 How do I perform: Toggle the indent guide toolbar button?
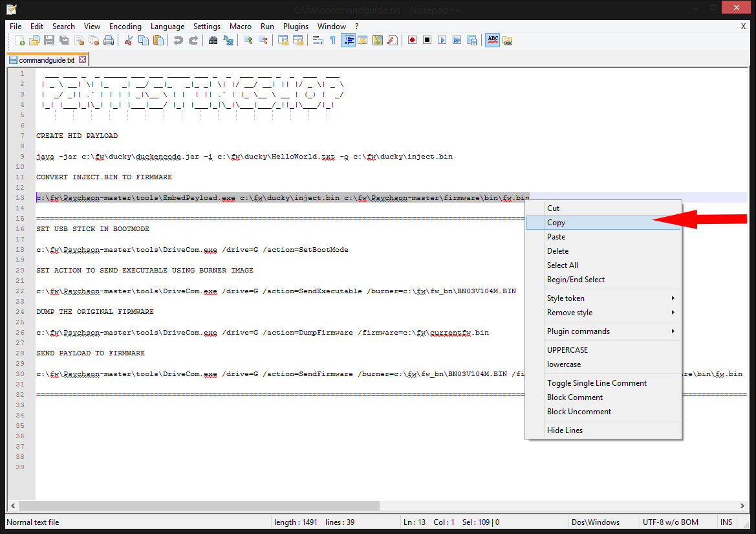pyautogui.click(x=348, y=41)
